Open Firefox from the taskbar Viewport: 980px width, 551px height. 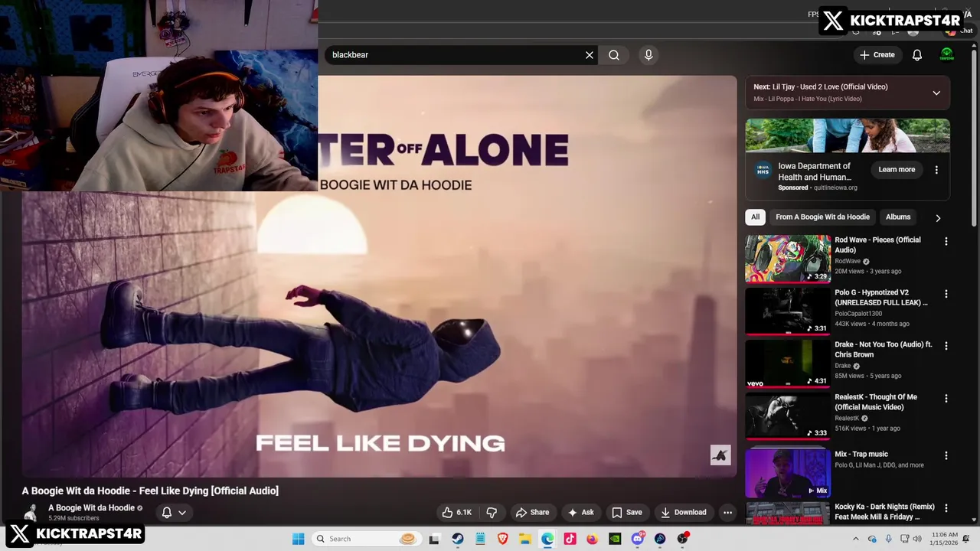(592, 539)
